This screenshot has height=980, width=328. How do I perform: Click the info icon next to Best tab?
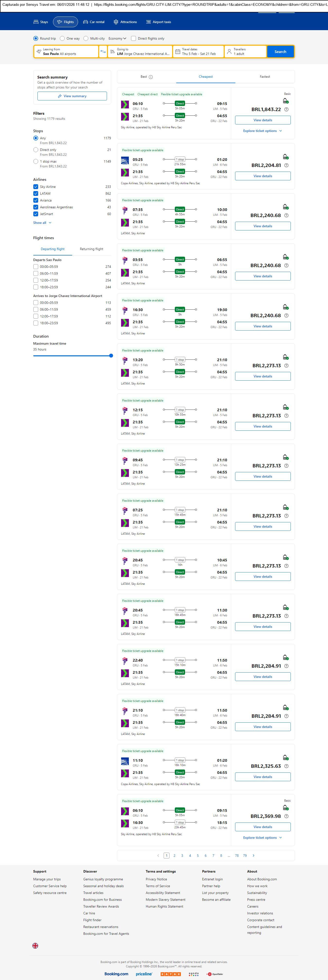[x=151, y=77]
